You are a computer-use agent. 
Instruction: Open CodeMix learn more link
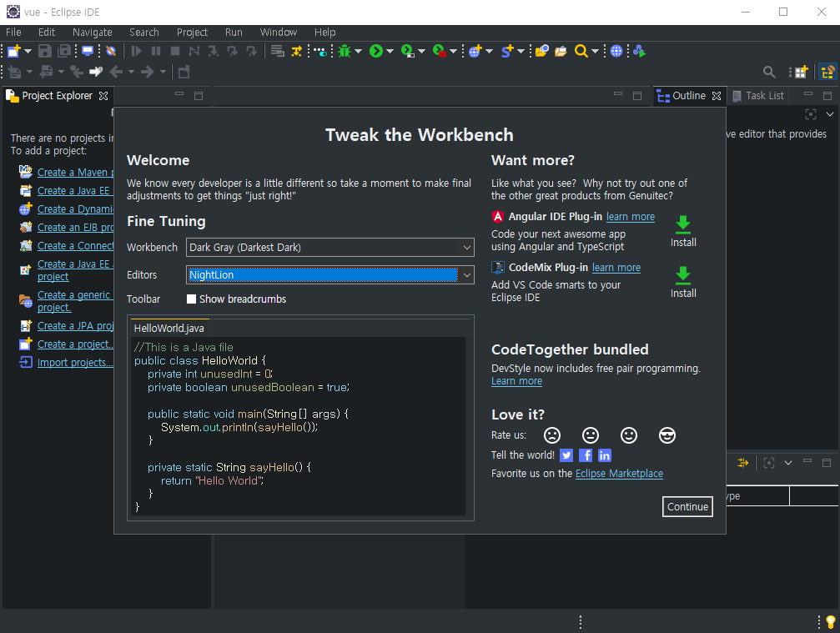tap(616, 267)
